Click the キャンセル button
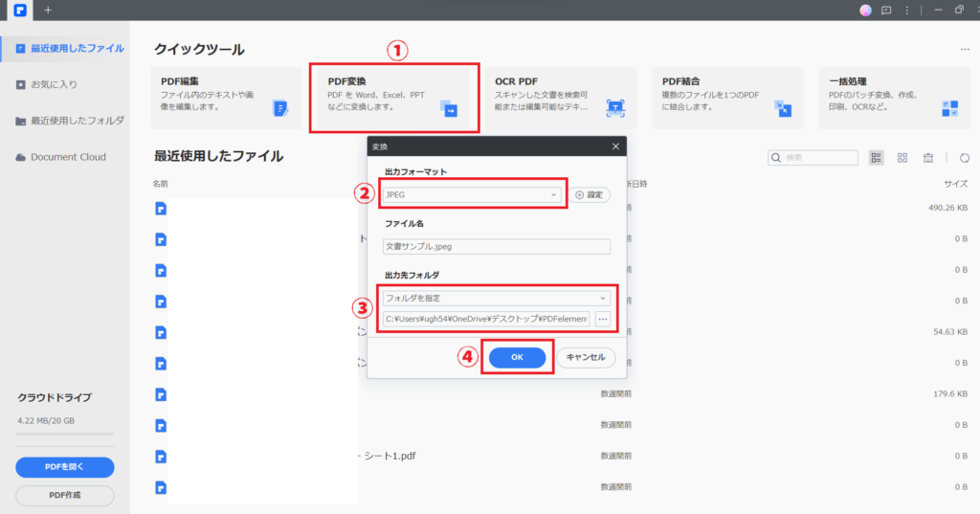Image resolution: width=980 pixels, height=514 pixels. (x=586, y=357)
